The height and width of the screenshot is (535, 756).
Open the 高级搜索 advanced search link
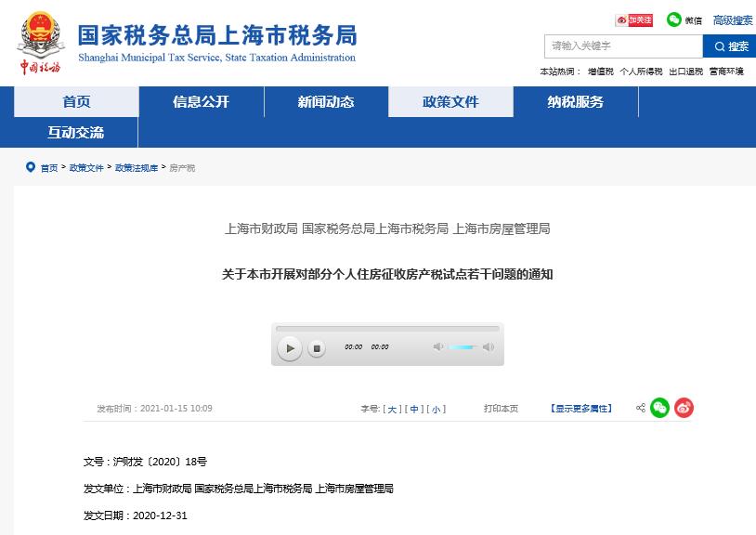pyautogui.click(x=733, y=20)
